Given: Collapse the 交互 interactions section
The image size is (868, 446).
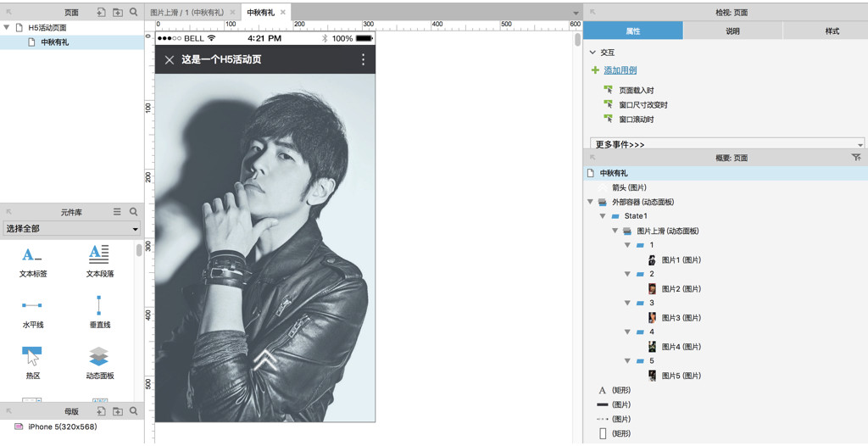Looking at the screenshot, I should 593,53.
